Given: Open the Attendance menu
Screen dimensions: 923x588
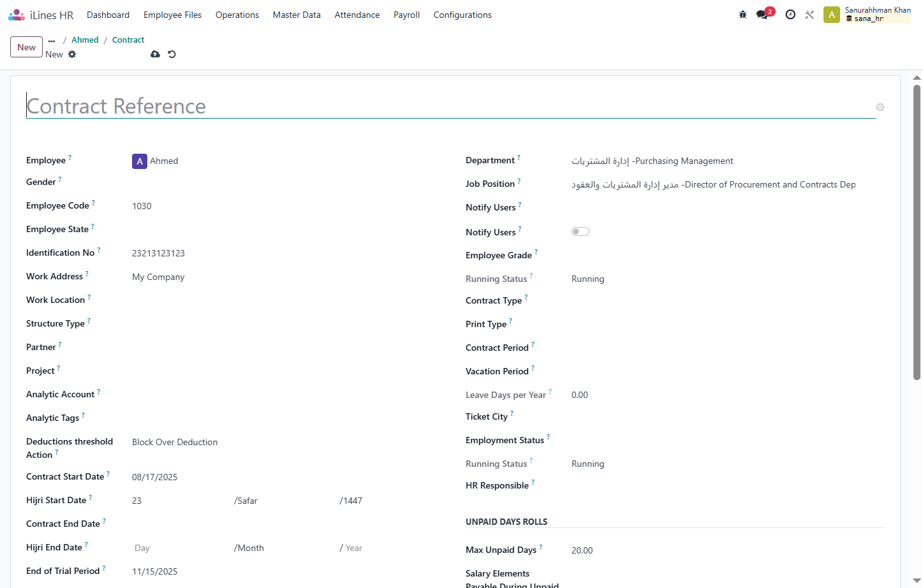Looking at the screenshot, I should (357, 15).
